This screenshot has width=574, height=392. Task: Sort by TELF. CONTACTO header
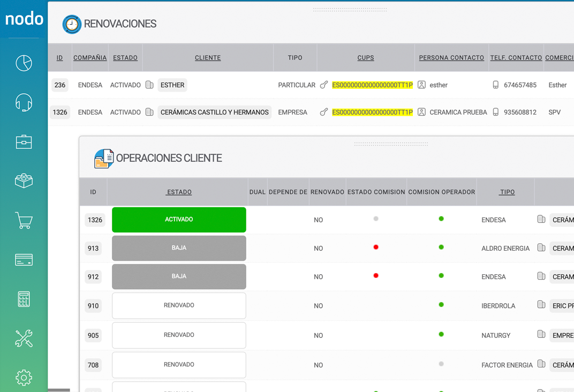516,58
